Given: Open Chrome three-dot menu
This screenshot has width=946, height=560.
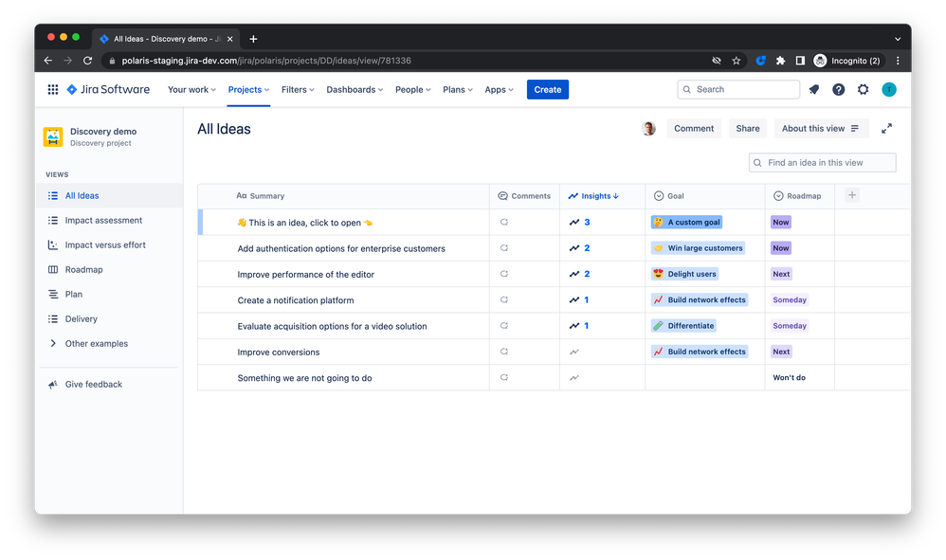Looking at the screenshot, I should (898, 61).
